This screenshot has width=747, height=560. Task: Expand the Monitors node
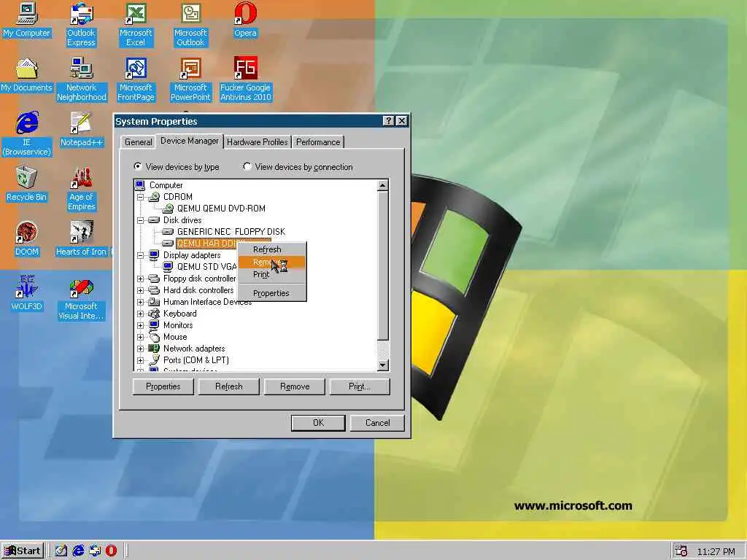(141, 325)
